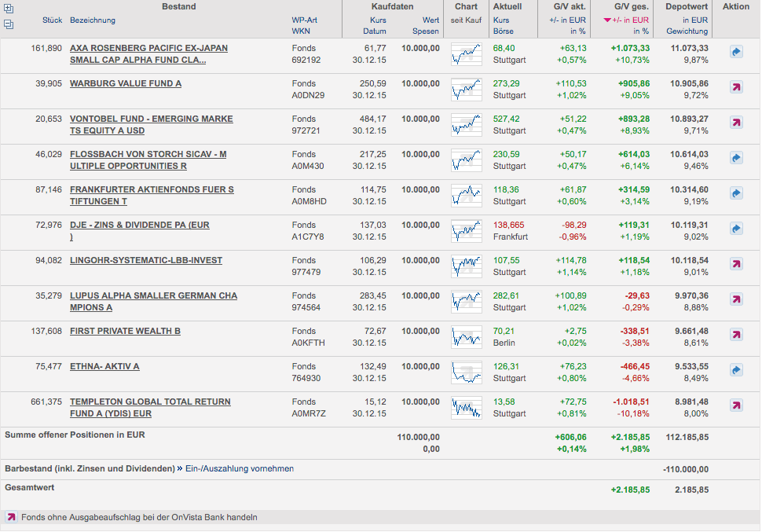Sort by Depotwert in EUR header
Image resolution: width=762 pixels, height=532 pixels.
point(695,20)
